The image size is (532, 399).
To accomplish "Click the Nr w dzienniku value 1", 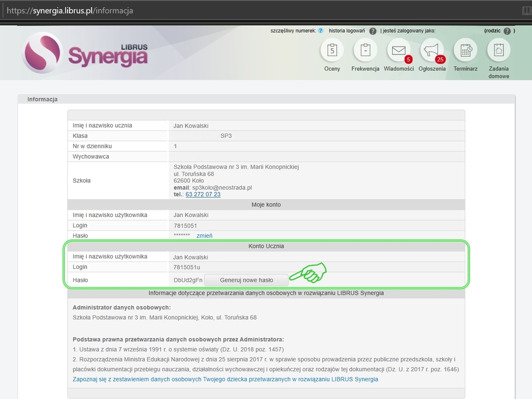I will pos(176,146).
